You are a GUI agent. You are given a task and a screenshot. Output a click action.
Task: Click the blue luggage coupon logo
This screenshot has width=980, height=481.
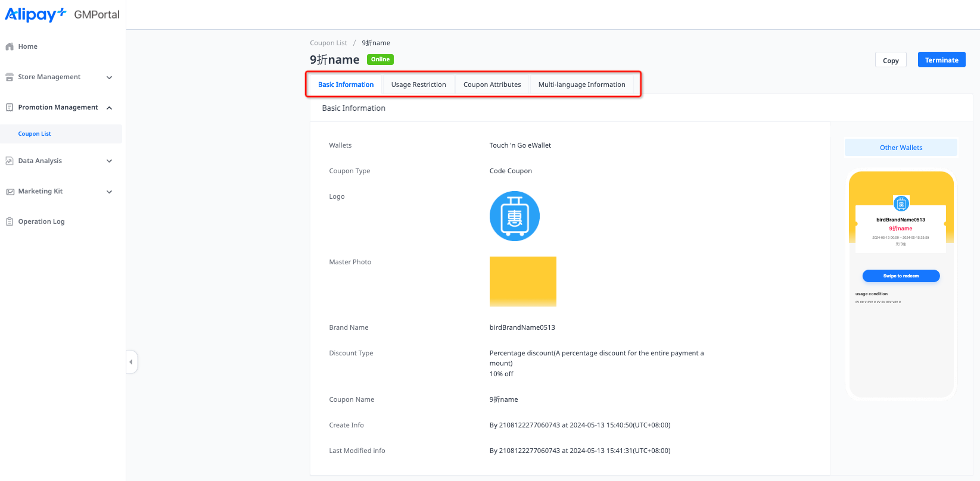514,216
